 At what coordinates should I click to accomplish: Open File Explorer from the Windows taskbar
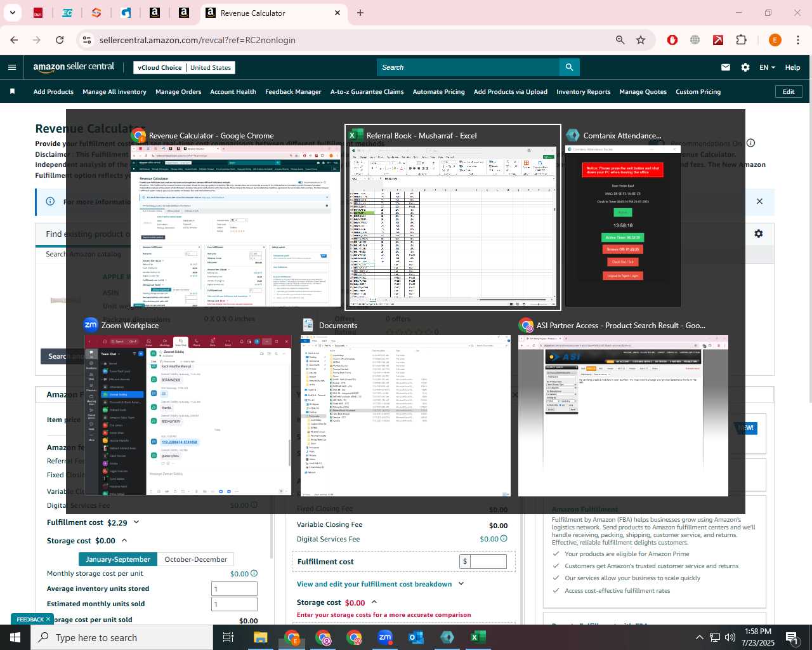(x=261, y=637)
